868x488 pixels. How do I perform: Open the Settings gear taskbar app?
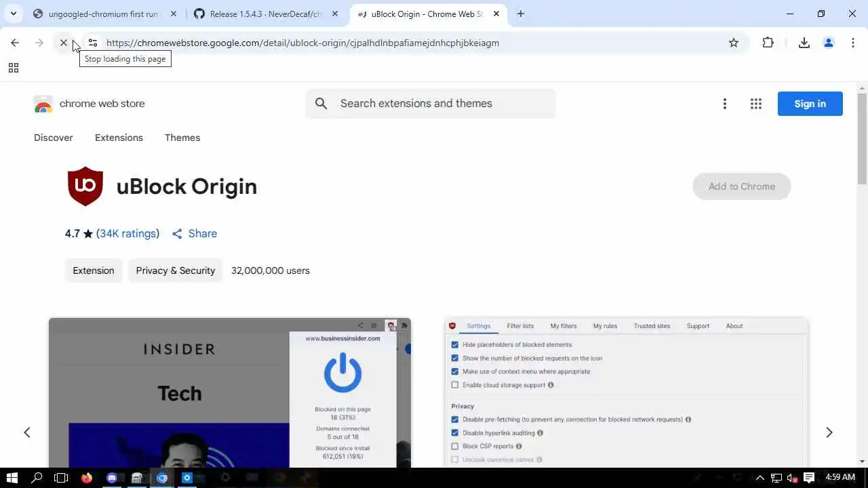(x=186, y=478)
